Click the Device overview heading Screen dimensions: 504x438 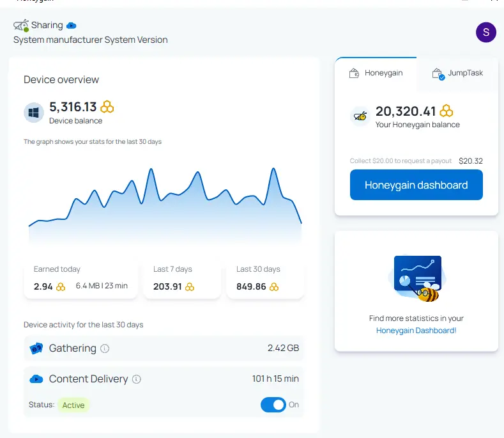tap(61, 79)
